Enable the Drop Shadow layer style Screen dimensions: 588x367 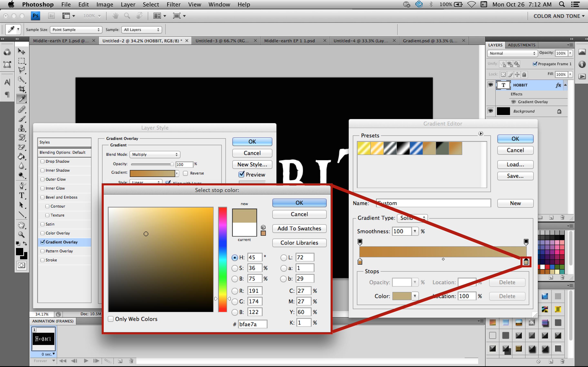point(42,161)
